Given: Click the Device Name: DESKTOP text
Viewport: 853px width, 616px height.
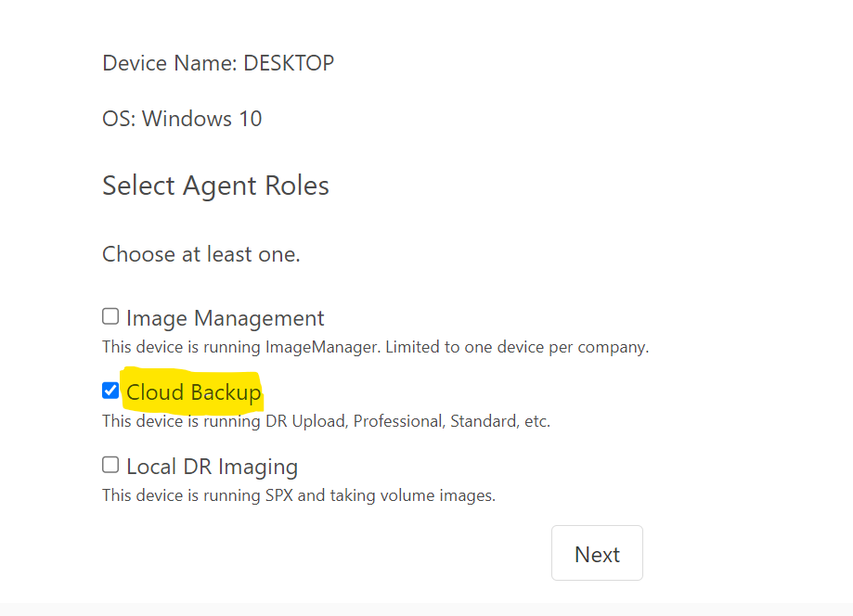Looking at the screenshot, I should click(x=218, y=62).
